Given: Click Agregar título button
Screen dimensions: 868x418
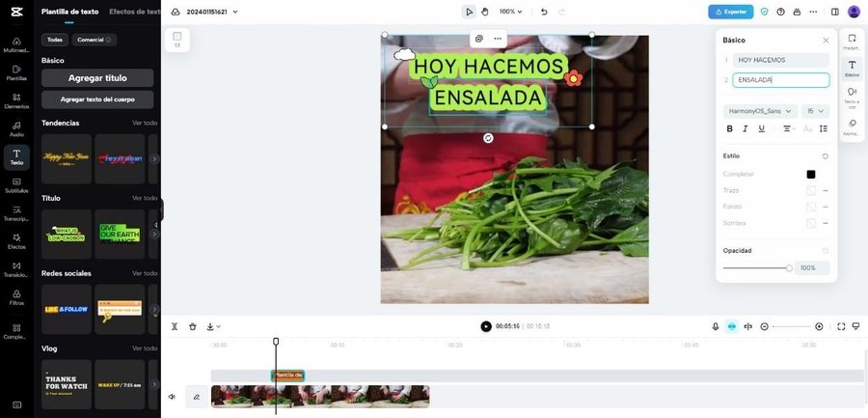Looking at the screenshot, I should point(97,78).
